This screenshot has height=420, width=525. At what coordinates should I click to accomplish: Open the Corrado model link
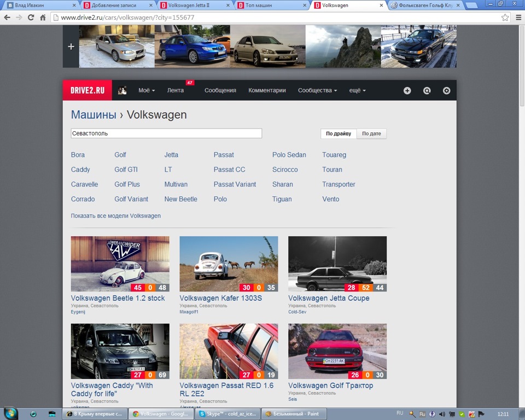pyautogui.click(x=83, y=199)
